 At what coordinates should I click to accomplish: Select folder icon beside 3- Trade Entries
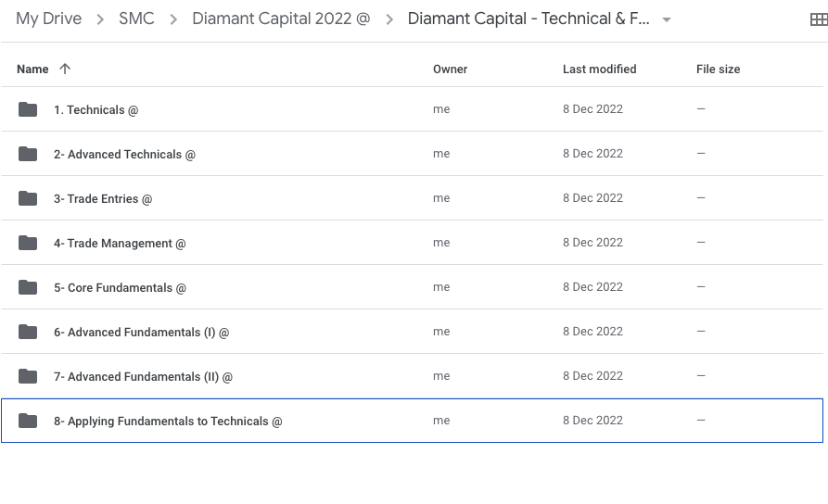[x=28, y=198]
